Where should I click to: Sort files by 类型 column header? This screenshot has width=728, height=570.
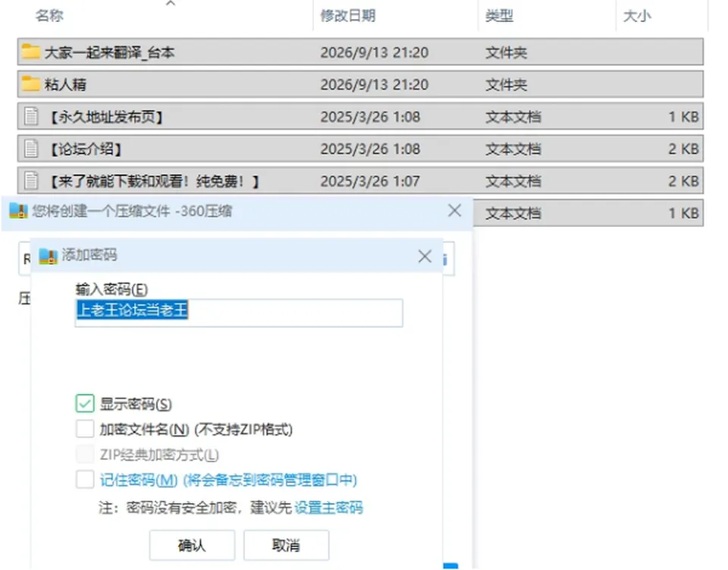click(499, 16)
